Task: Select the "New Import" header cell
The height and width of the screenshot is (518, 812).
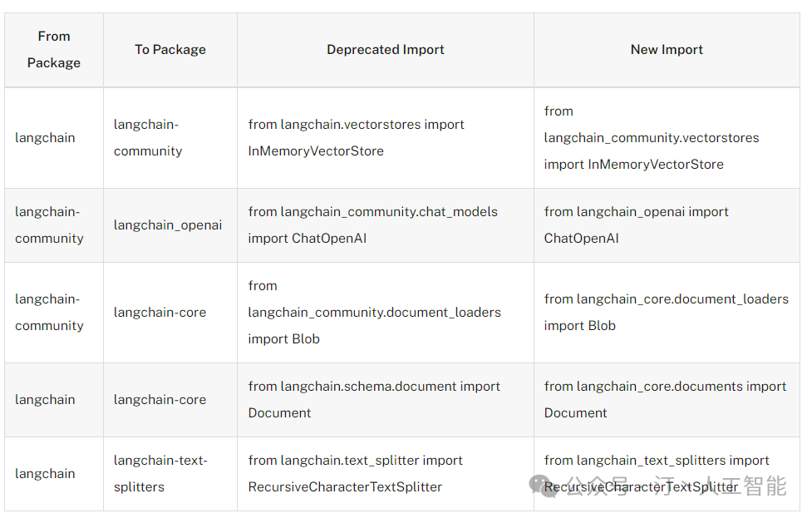Action: coord(667,50)
